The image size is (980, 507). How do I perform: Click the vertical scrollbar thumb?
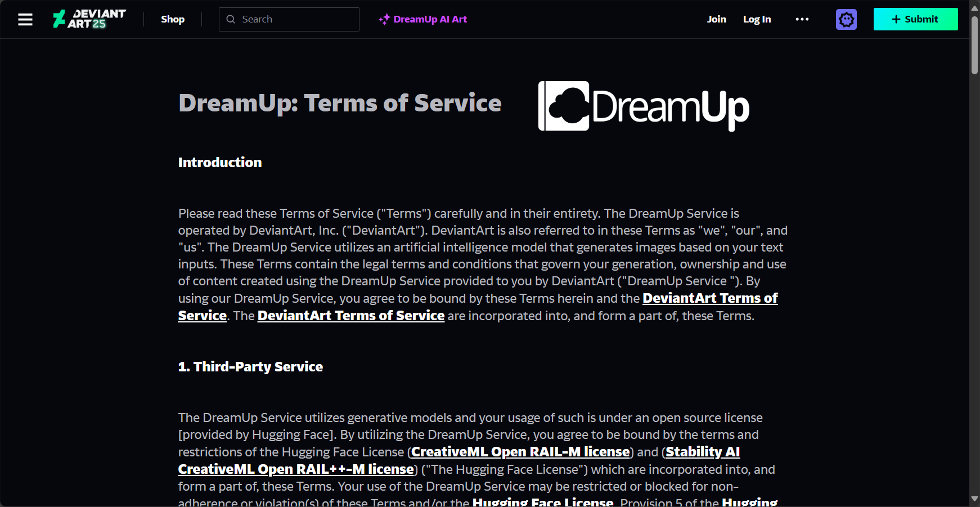point(974,45)
